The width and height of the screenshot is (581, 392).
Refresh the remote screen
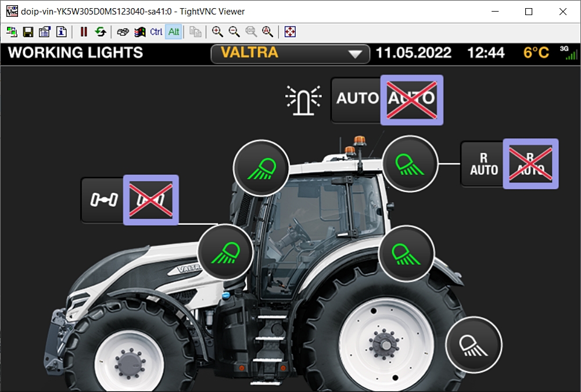[101, 32]
